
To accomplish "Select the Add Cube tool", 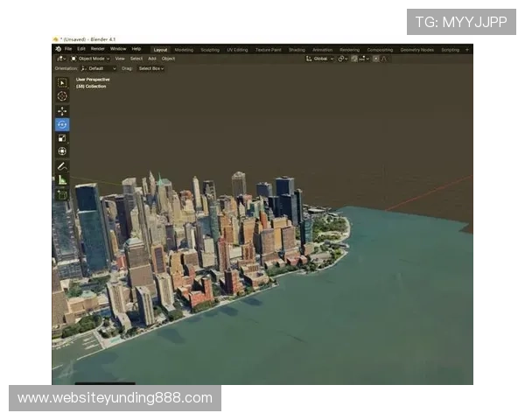I will tap(62, 194).
